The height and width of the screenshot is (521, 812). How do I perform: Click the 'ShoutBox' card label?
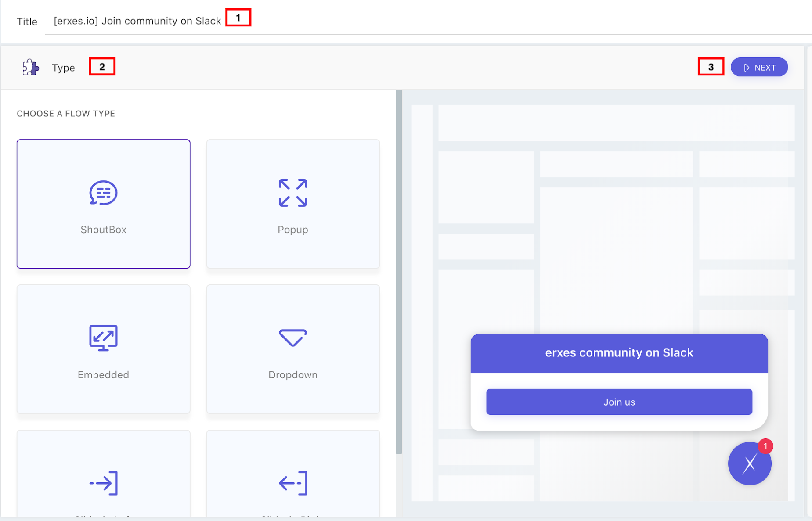pyautogui.click(x=104, y=230)
